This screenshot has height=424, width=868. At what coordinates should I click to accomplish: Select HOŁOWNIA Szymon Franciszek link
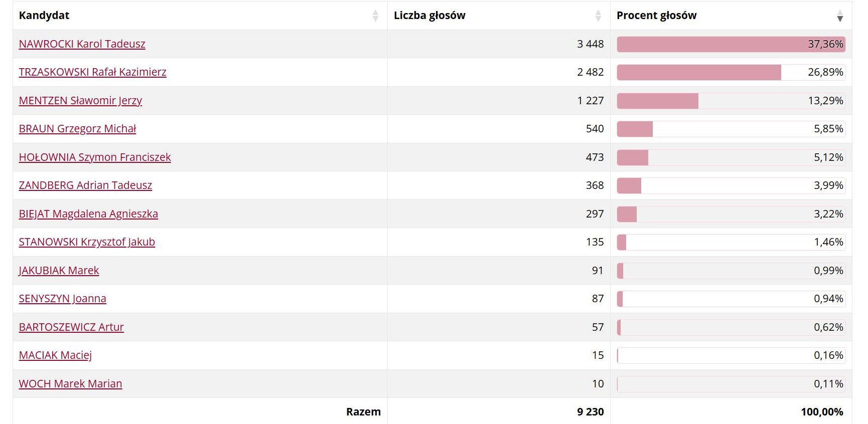point(95,157)
